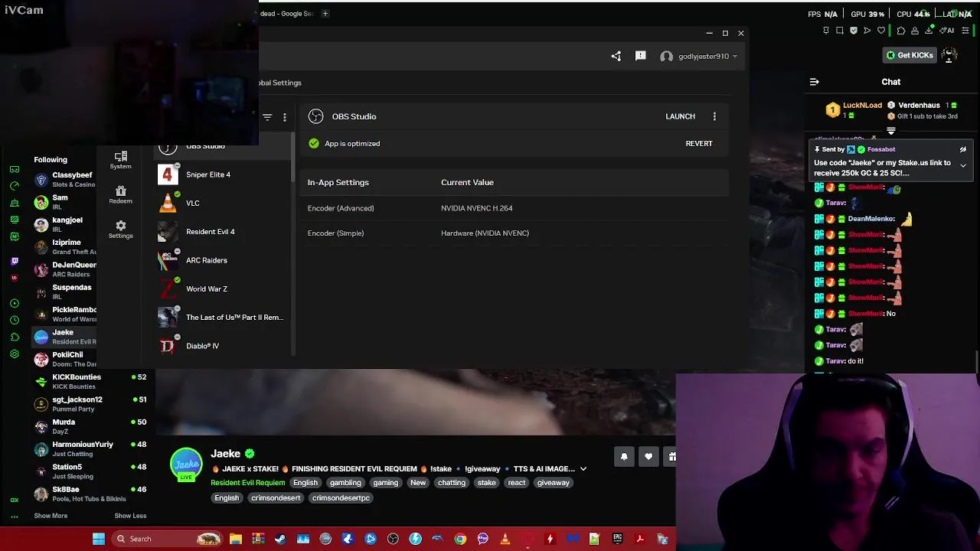Open Google Chrome from the taskbar
Screen dimensions: 980x551
click(x=460, y=539)
